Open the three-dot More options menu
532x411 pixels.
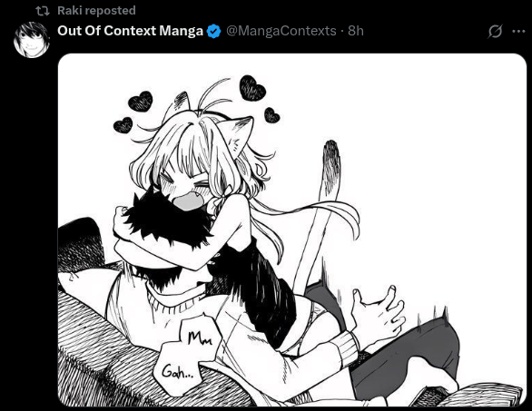[x=518, y=32]
